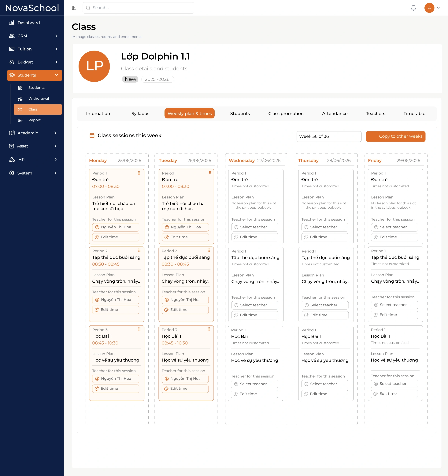
Task: Open account dropdown chevron next to avatar
Action: (x=439, y=8)
